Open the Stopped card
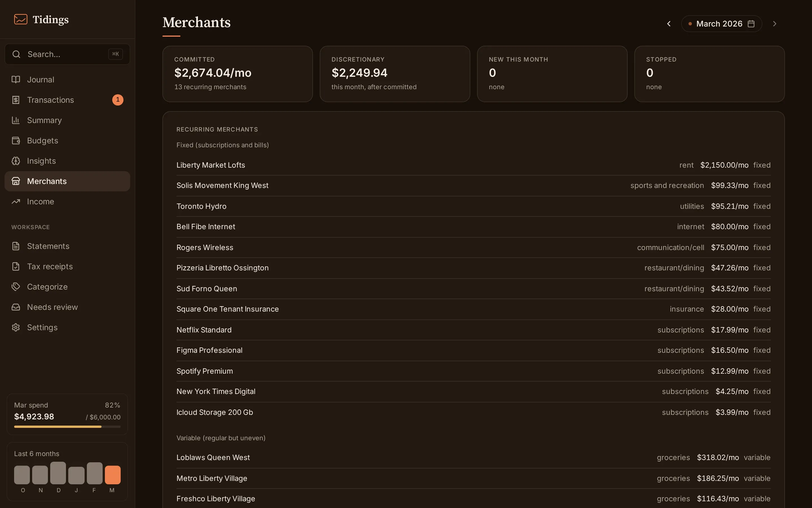The height and width of the screenshot is (508, 812). click(710, 74)
